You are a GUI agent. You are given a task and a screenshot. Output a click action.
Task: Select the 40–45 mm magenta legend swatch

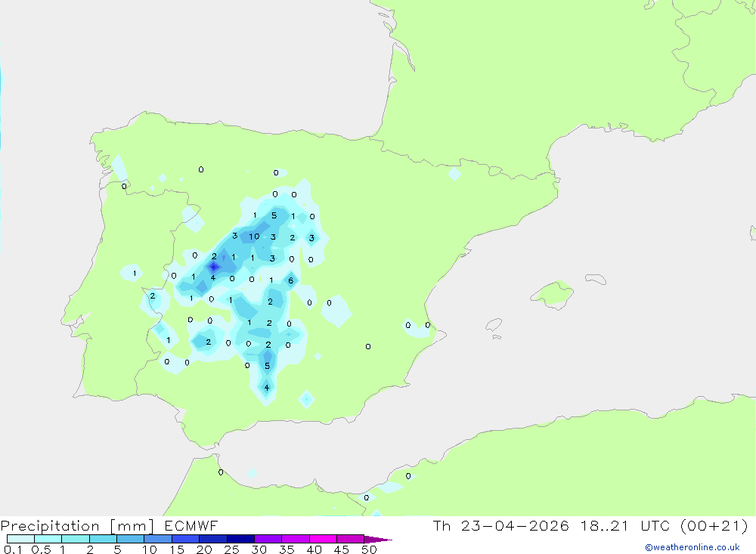tap(323, 539)
